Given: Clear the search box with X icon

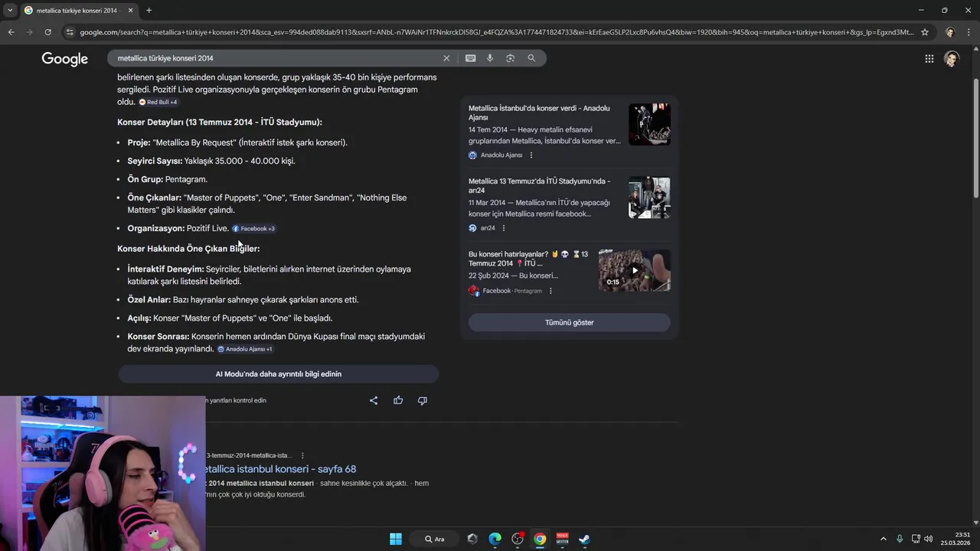Looking at the screenshot, I should coord(446,58).
